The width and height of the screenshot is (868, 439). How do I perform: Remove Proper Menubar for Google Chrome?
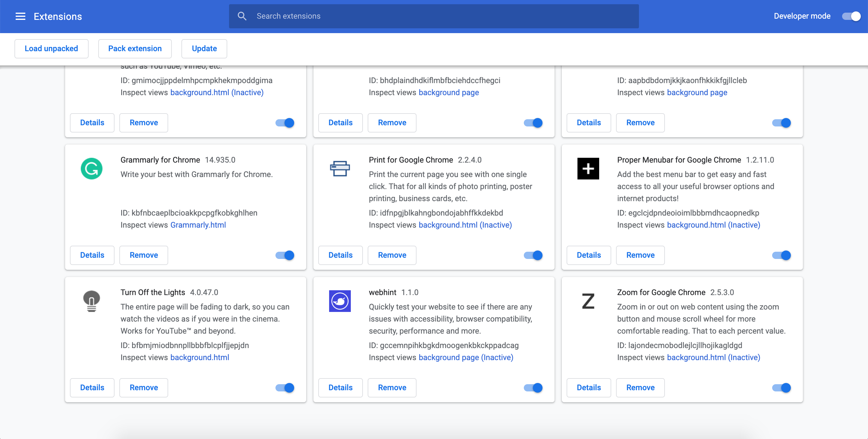640,255
